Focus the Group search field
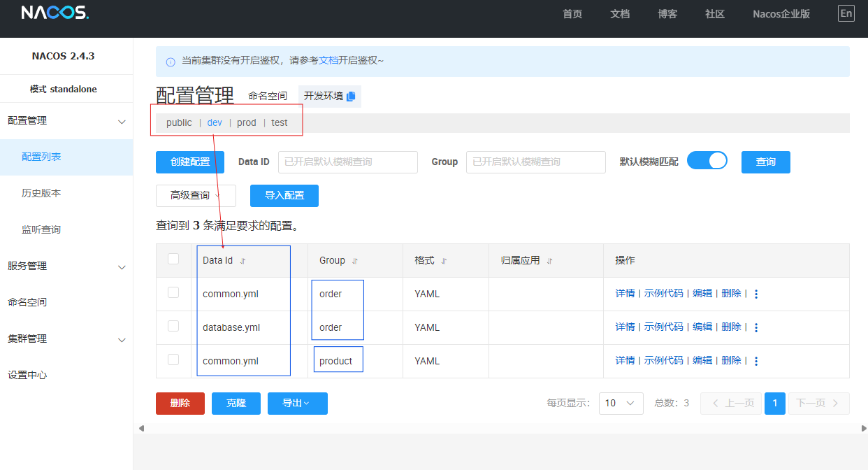 pyautogui.click(x=536, y=162)
